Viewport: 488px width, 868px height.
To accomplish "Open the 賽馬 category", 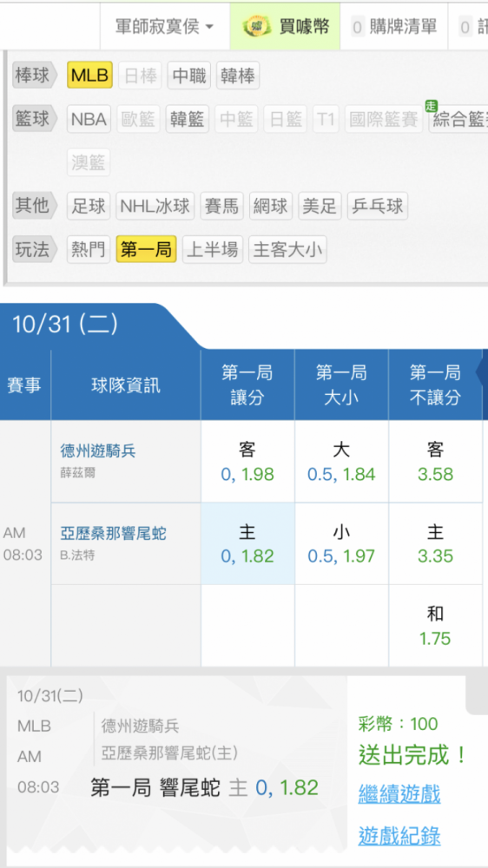I will [x=221, y=206].
